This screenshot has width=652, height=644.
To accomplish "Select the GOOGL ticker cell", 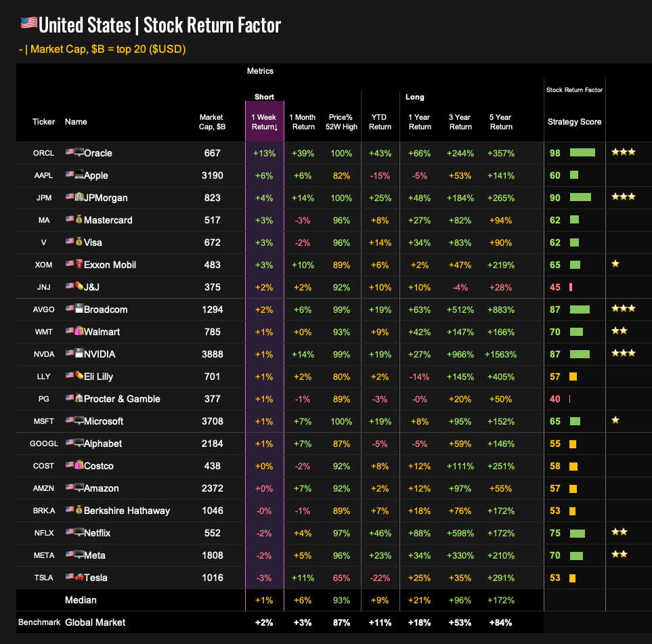I will pyautogui.click(x=43, y=444).
